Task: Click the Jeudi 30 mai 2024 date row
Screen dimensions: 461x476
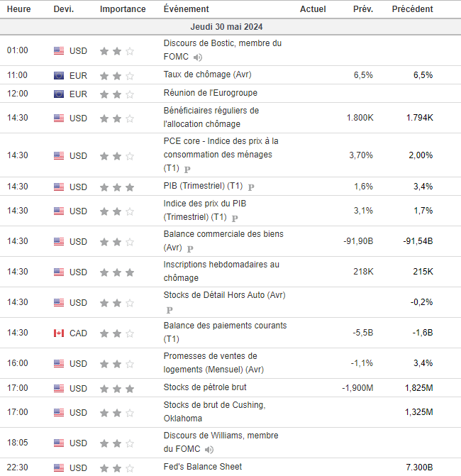Action: coord(230,26)
